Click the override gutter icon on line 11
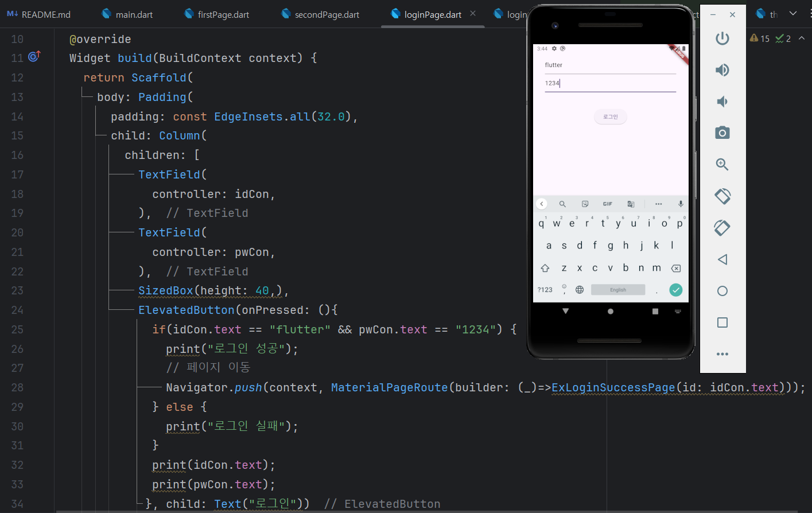 34,56
